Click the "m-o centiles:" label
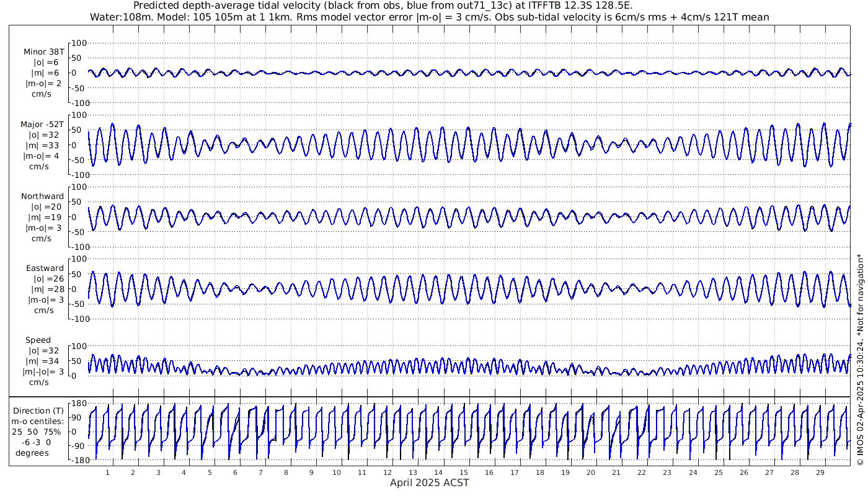 (38, 421)
